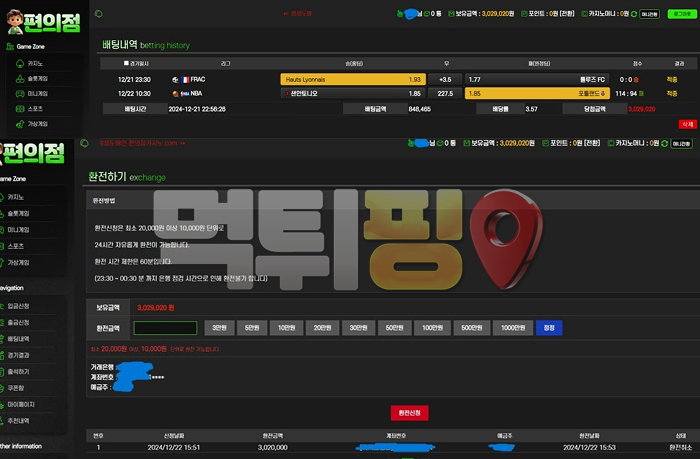This screenshot has width=700, height=459.
Task: Open 추천내역 in navigation sidebar
Action: coord(18,421)
